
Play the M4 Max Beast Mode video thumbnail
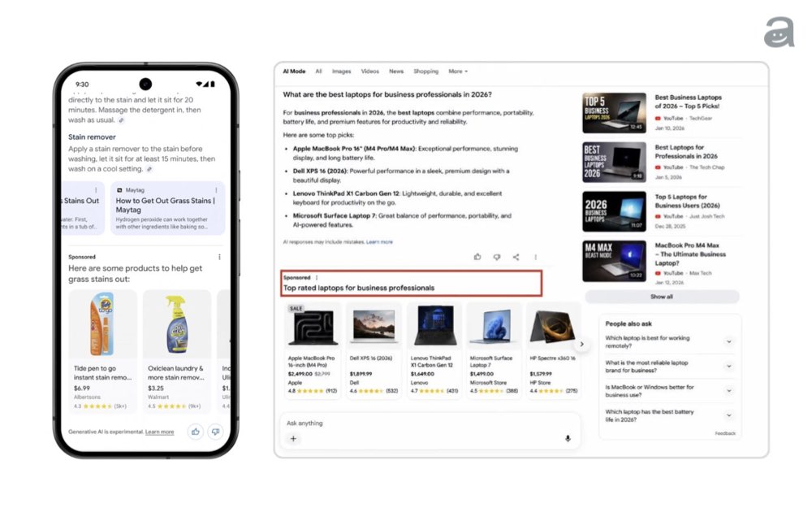[614, 261]
